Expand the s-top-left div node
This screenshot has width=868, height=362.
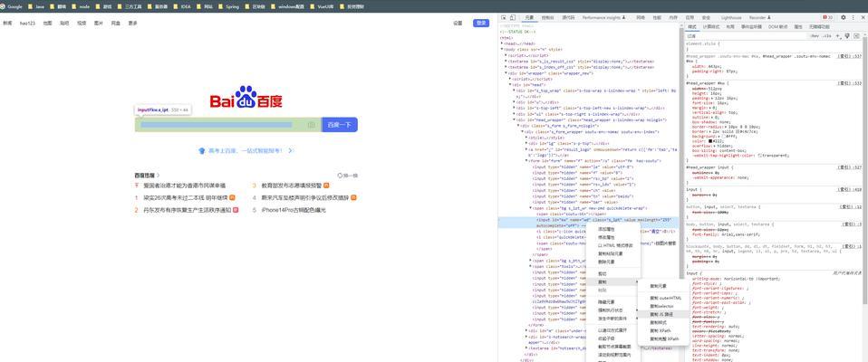point(515,108)
